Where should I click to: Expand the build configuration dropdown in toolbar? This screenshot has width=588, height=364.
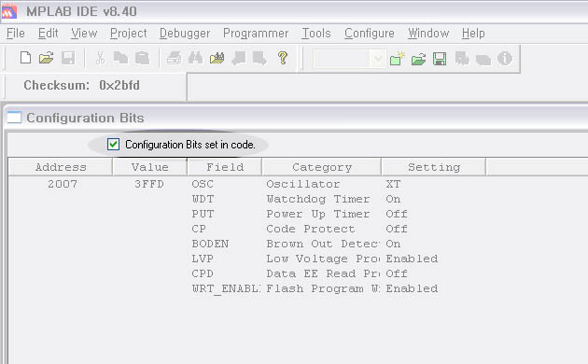(378, 59)
